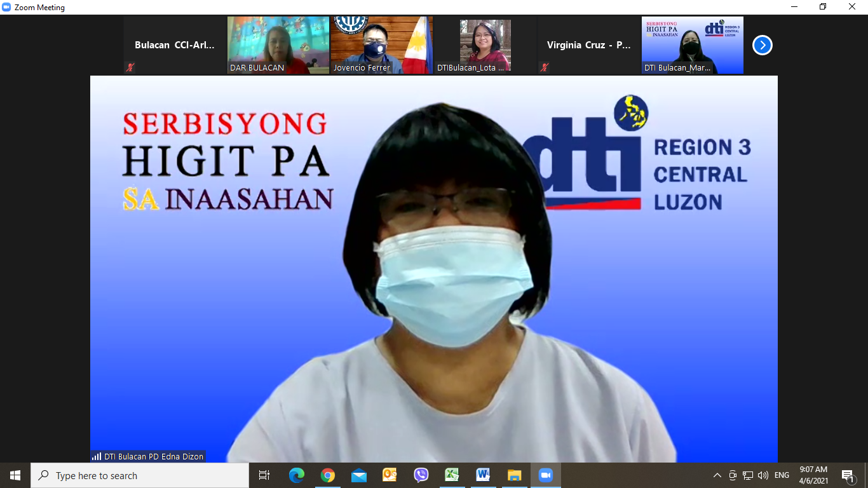Click the muted microphone icon on Virginia Cruz tile
Image resolution: width=868 pixels, height=488 pixels.
click(x=545, y=67)
